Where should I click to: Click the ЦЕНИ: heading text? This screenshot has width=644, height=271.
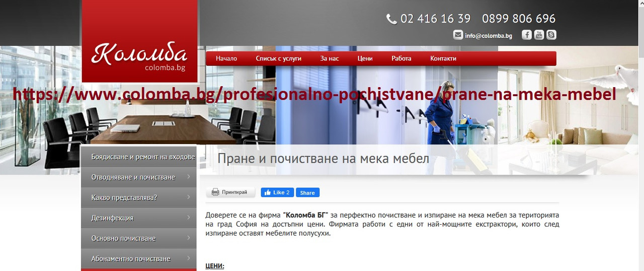(x=215, y=266)
